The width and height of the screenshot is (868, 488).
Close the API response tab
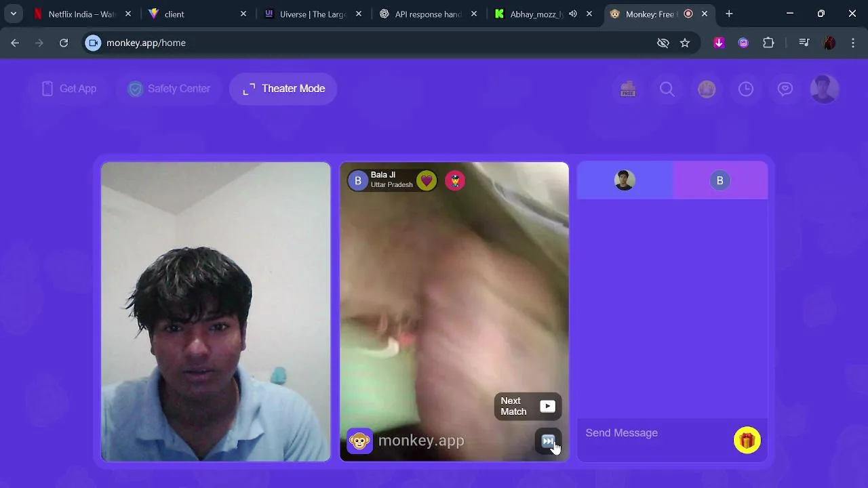tap(474, 14)
